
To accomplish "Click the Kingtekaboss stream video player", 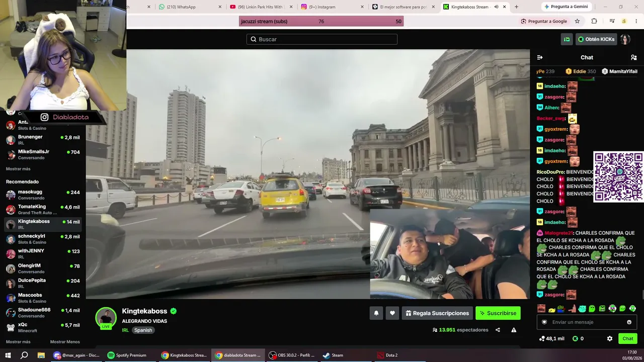I will (308, 174).
